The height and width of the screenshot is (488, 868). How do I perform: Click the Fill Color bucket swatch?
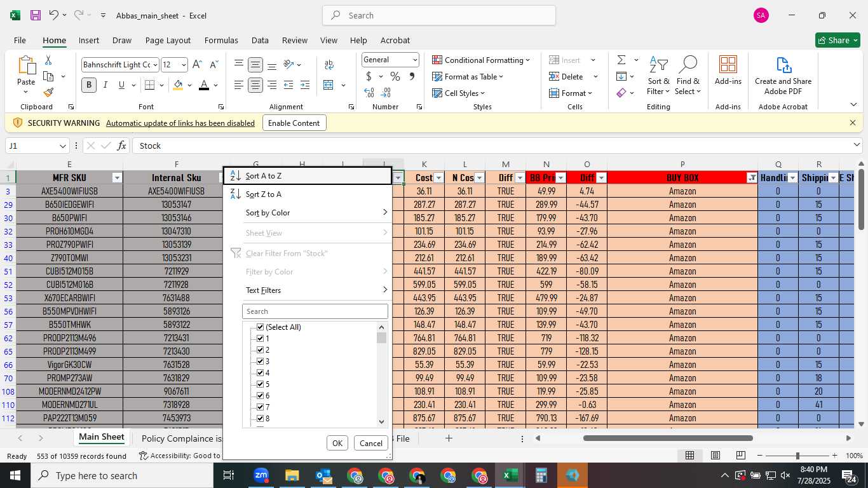point(178,85)
